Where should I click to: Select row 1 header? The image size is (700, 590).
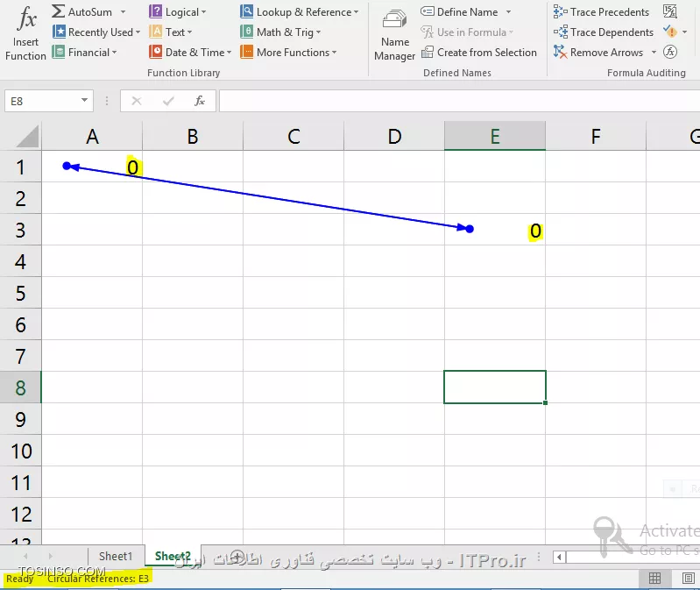point(20,167)
